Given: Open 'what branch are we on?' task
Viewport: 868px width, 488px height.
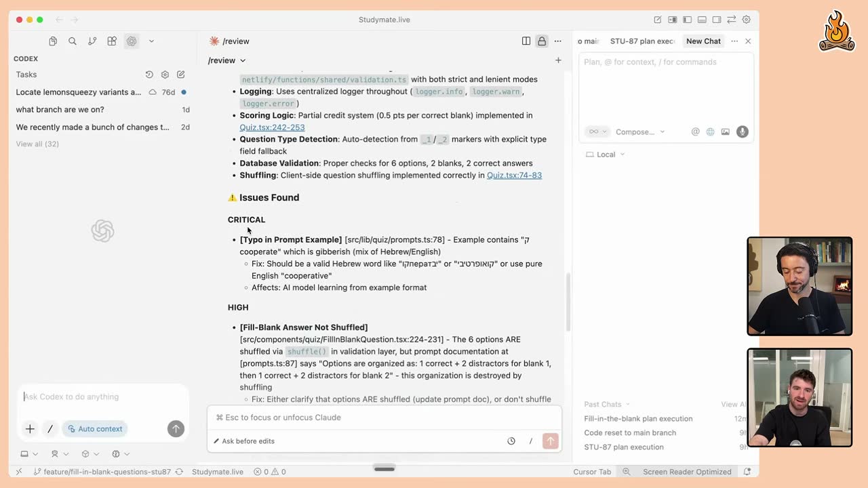Looking at the screenshot, I should (x=102, y=110).
